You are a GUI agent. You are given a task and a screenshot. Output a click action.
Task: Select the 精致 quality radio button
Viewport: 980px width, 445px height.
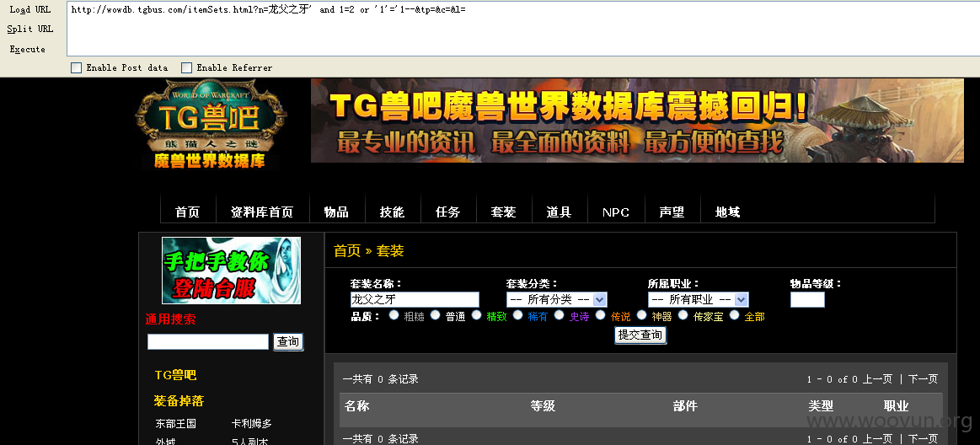(x=476, y=315)
